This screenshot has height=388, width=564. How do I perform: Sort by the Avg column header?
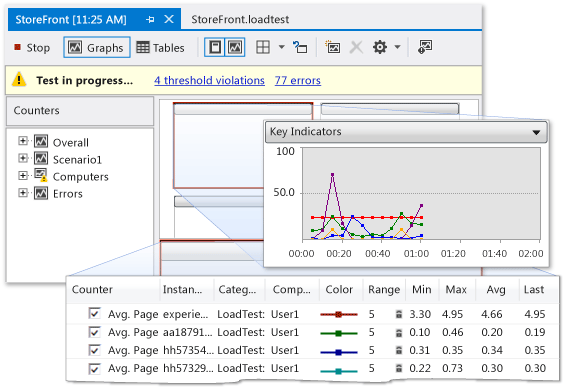(497, 289)
